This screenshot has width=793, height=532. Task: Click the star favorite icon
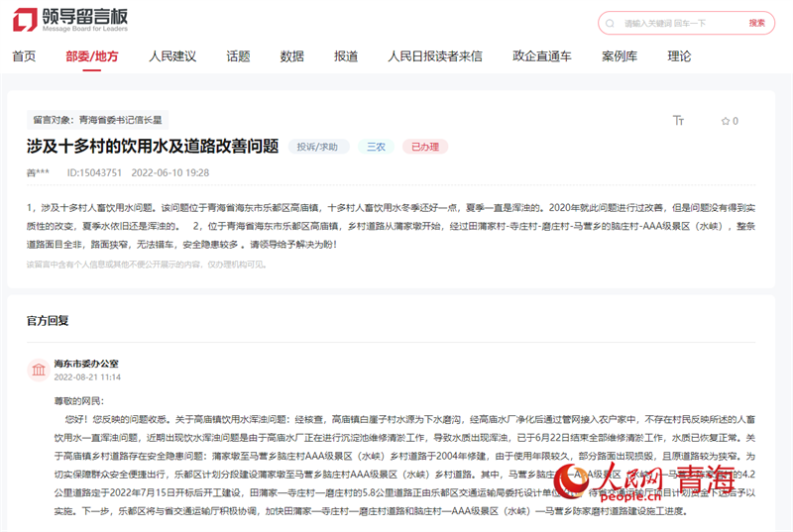726,121
